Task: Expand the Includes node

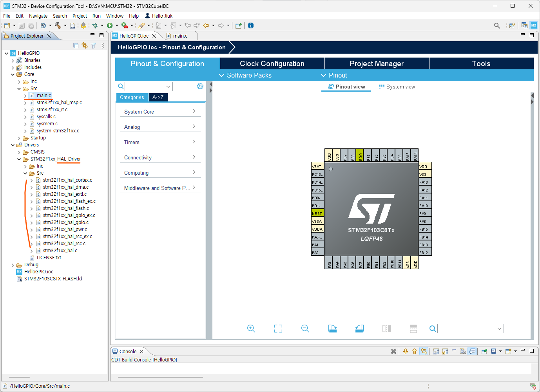Action: coord(13,67)
